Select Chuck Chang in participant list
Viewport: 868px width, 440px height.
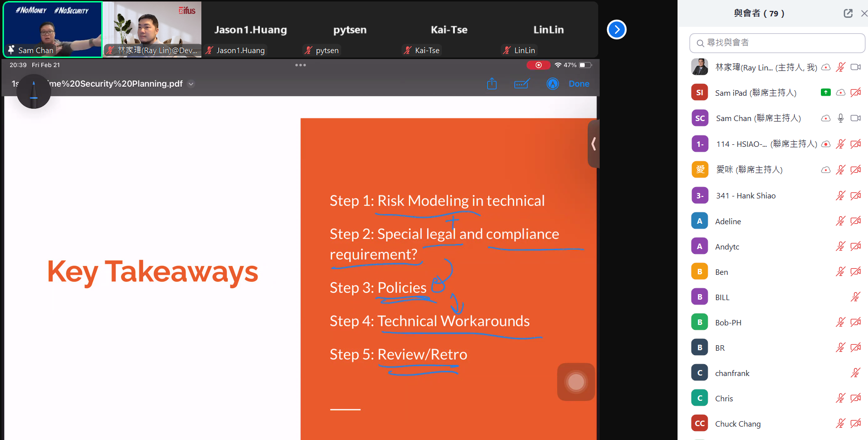(738, 424)
